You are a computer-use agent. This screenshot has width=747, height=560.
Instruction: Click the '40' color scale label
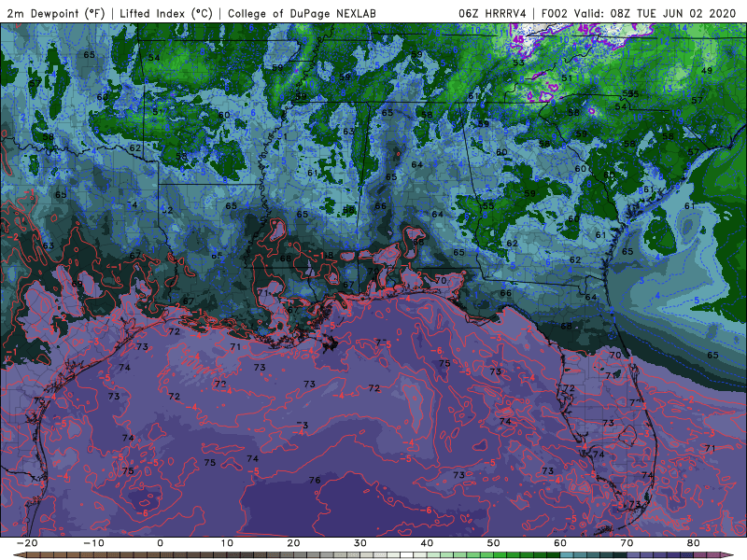pos(427,543)
